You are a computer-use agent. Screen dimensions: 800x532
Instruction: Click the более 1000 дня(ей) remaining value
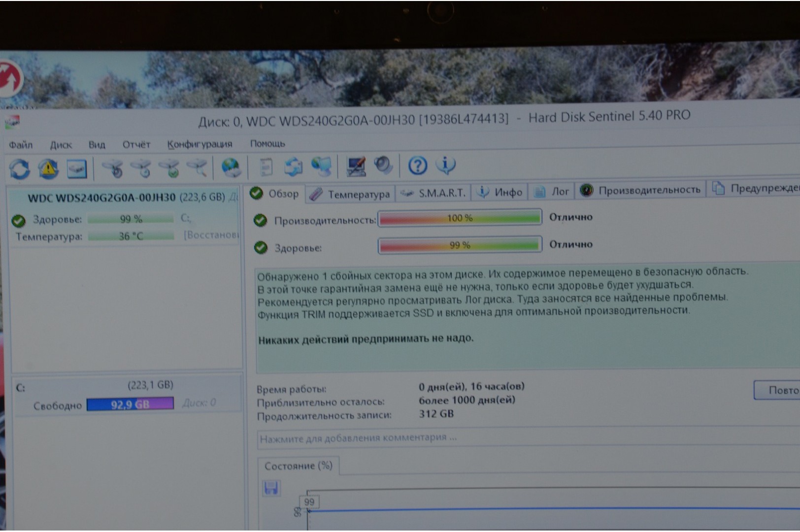pos(467,400)
